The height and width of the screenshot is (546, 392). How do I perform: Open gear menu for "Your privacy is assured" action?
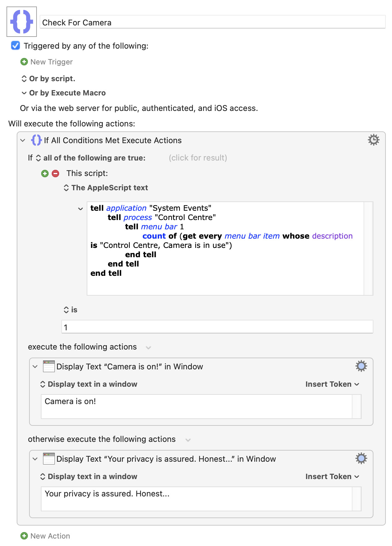tap(361, 459)
